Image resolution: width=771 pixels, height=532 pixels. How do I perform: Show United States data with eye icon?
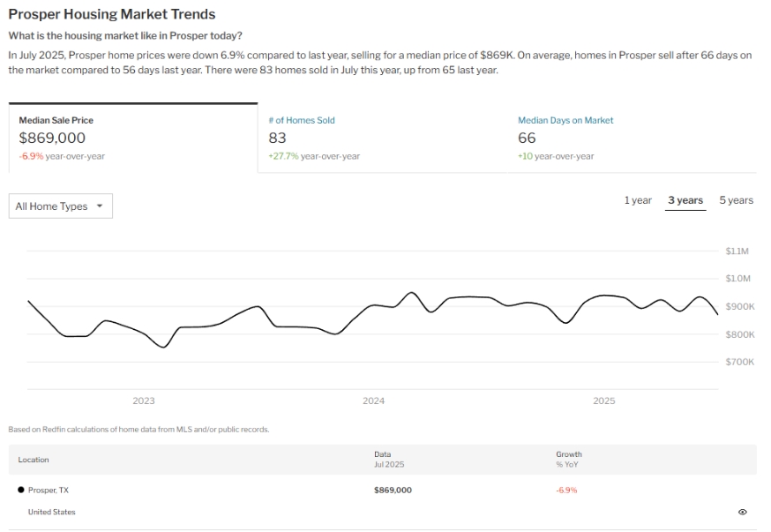pyautogui.click(x=742, y=512)
